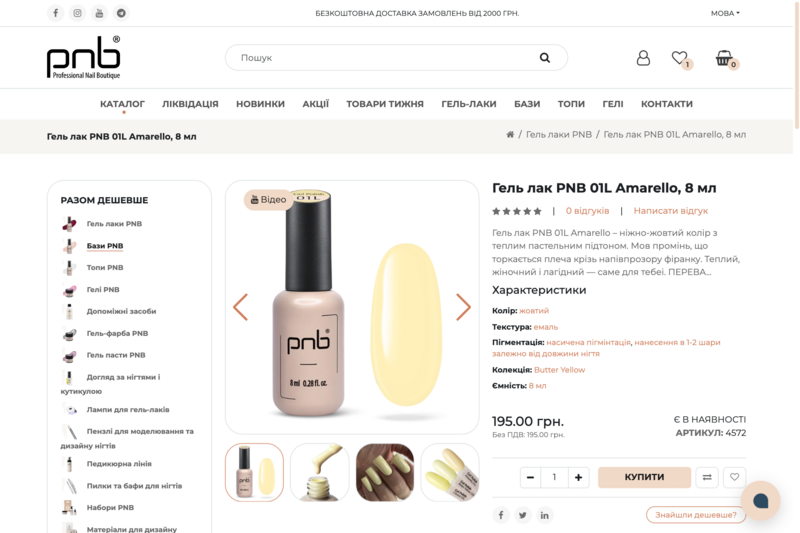The height and width of the screenshot is (533, 800).
Task: Open the Instagram icon in top bar
Action: click(78, 13)
